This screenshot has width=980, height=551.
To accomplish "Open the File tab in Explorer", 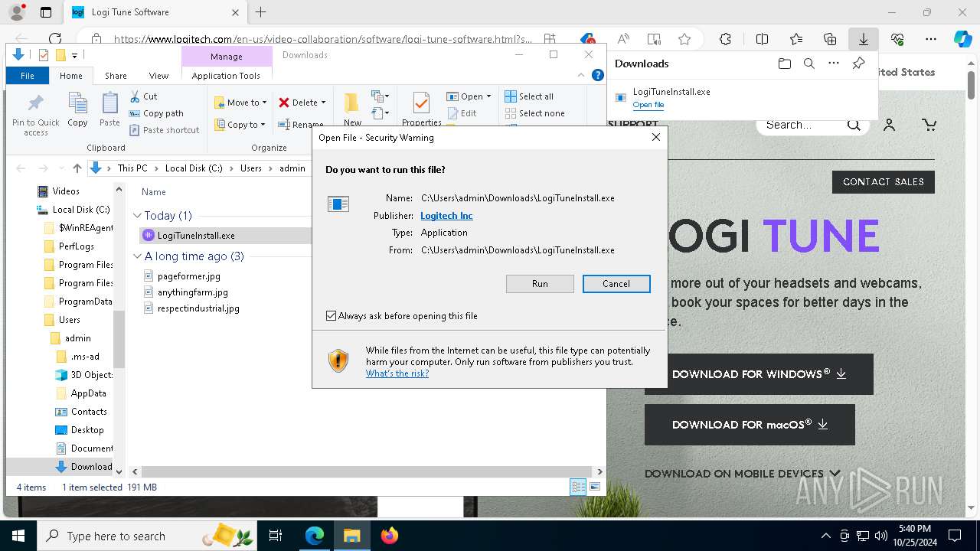I will [28, 76].
